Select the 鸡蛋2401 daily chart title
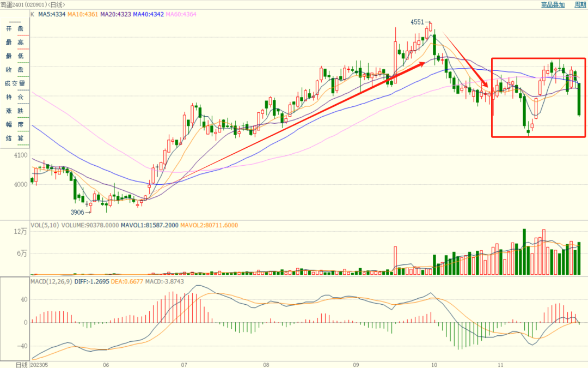The image size is (588, 368). pos(33,4)
